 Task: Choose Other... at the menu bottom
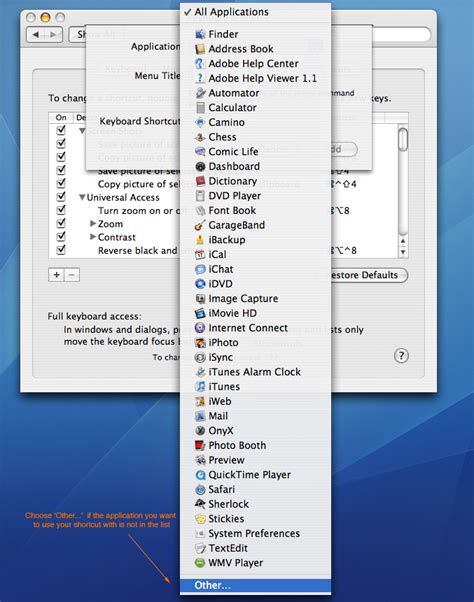pos(255,585)
